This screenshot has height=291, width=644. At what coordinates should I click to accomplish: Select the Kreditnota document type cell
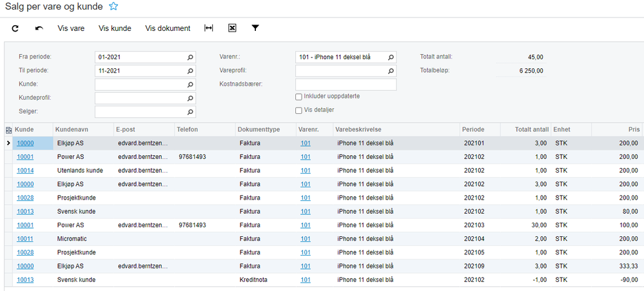coord(266,279)
